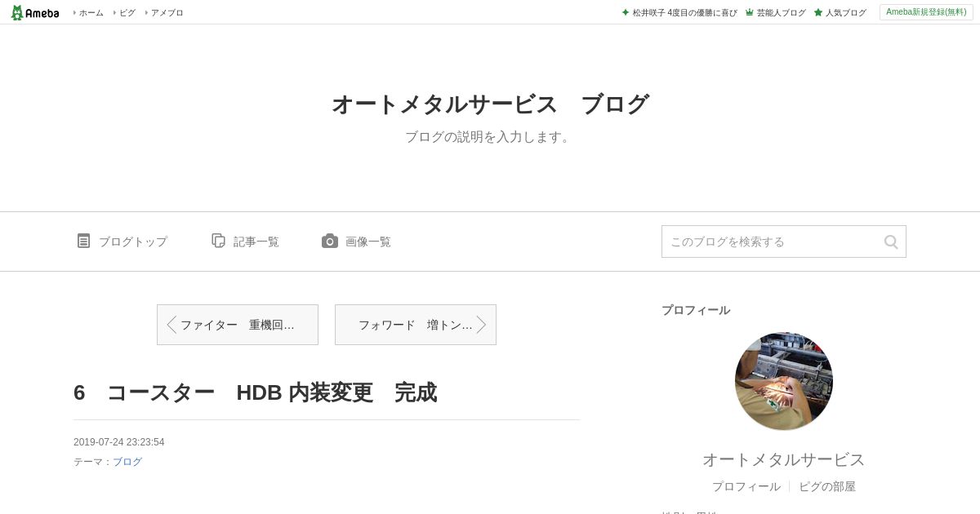Open オートメタルサービス profile name link

pos(784,459)
